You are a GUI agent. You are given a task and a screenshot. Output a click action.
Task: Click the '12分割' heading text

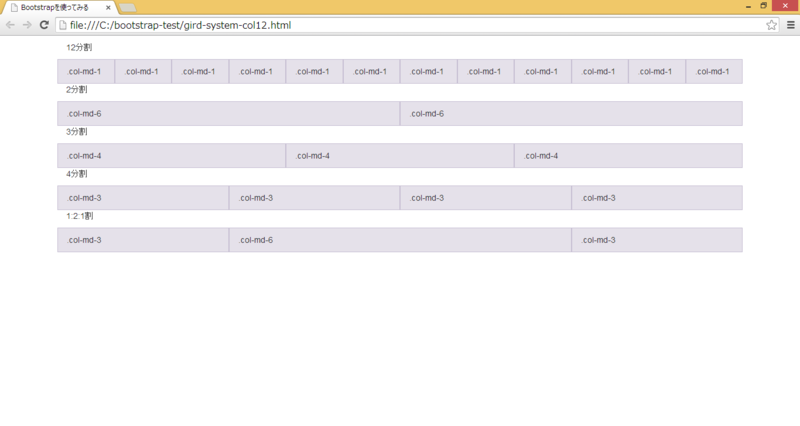(x=79, y=47)
